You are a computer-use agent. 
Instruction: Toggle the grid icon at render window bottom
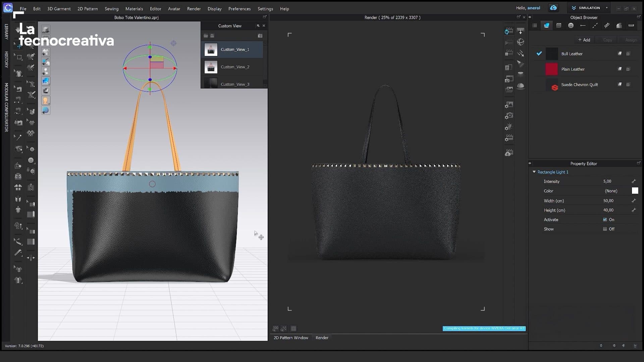click(x=293, y=328)
